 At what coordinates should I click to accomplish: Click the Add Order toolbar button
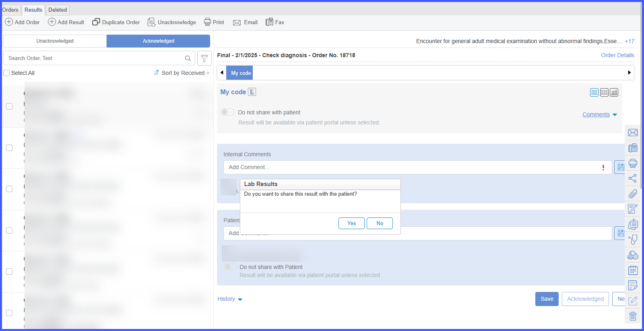point(23,22)
